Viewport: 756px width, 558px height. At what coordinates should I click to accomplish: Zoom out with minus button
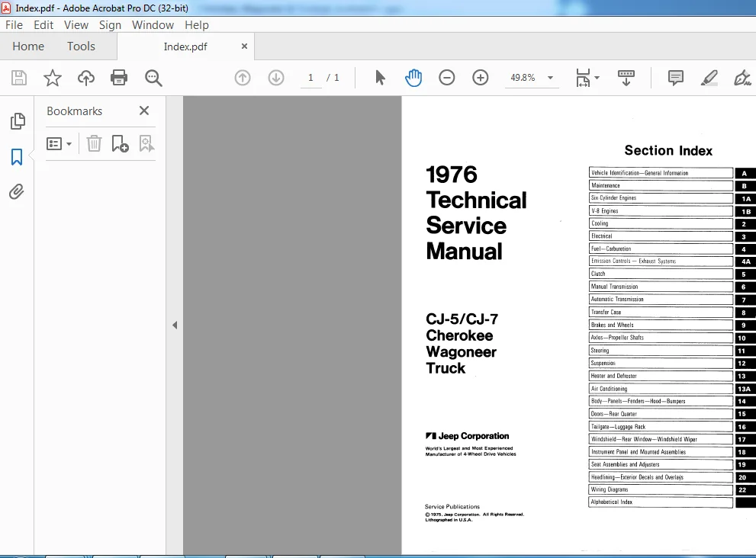(447, 78)
